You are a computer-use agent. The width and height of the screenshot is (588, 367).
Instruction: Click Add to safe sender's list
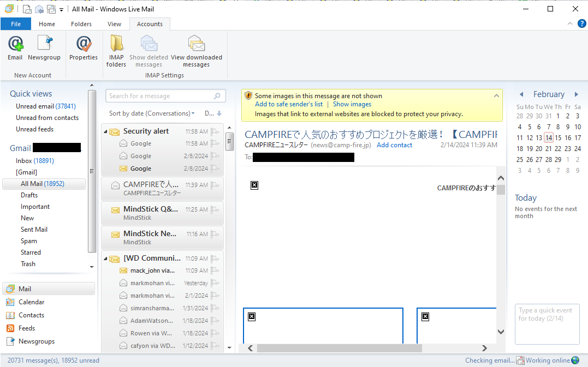(289, 105)
